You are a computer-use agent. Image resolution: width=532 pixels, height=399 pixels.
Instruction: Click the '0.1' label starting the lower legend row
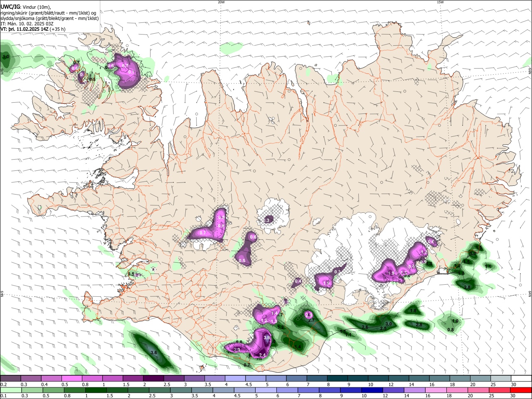(3, 396)
